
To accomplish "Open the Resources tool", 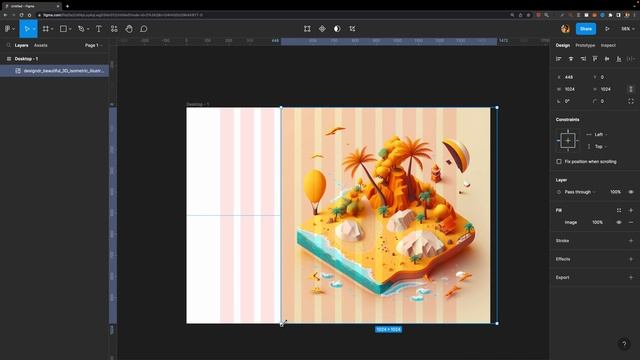I will (x=114, y=29).
